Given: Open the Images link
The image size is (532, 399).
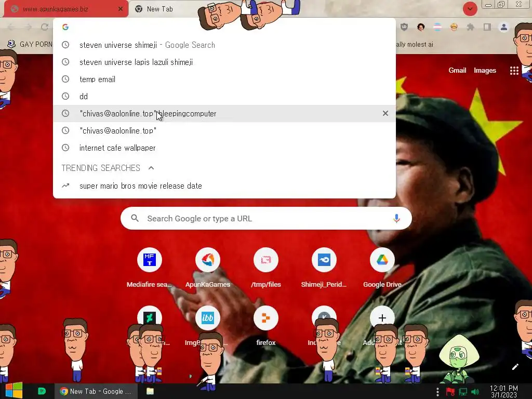Looking at the screenshot, I should coord(485,70).
